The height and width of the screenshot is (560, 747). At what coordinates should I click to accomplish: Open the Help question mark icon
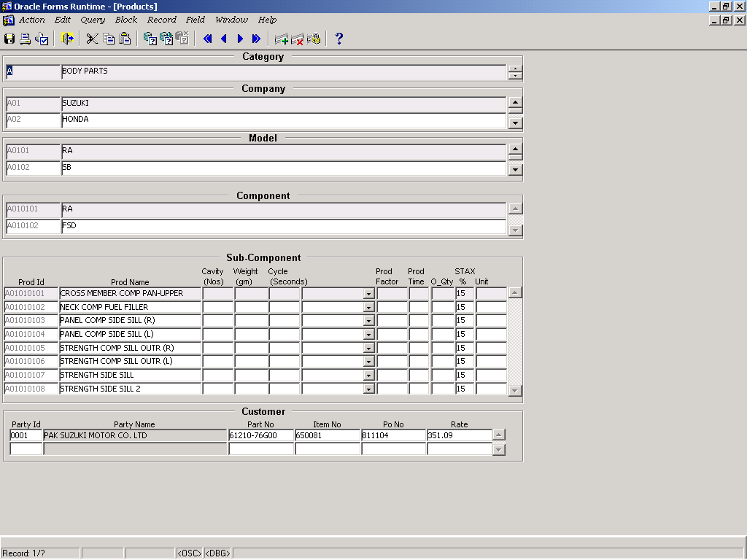click(338, 39)
